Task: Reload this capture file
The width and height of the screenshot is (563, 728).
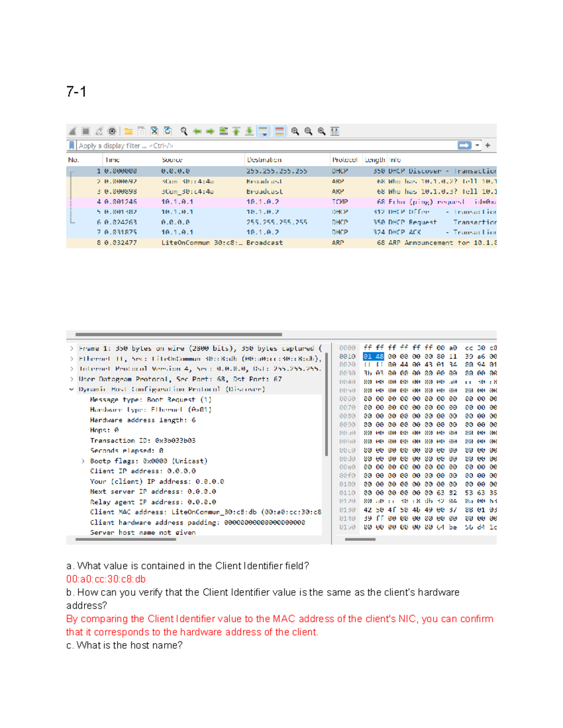Action: [167, 131]
